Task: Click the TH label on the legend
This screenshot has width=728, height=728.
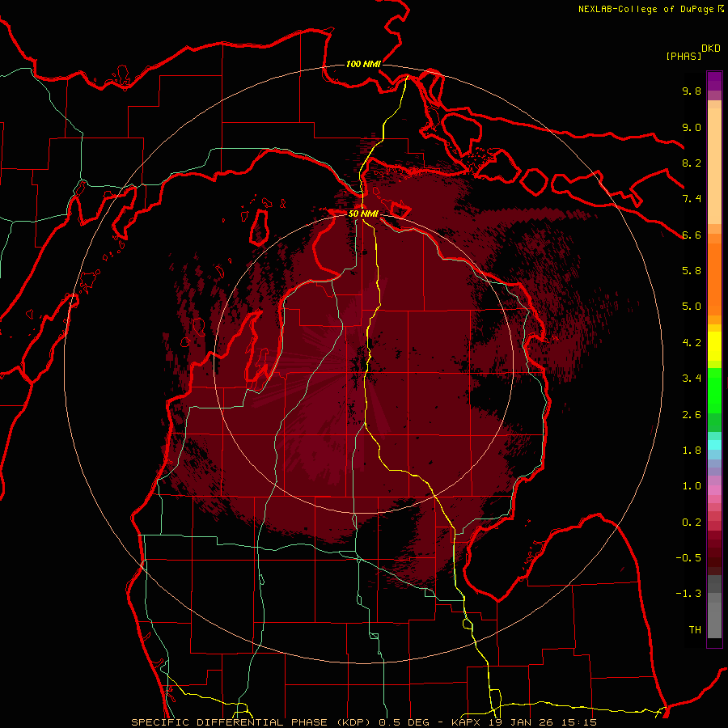Action: (695, 630)
